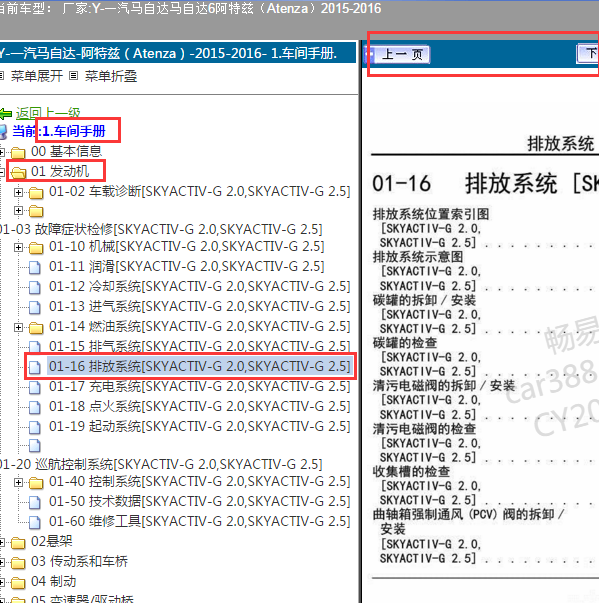Click 清污电磁阀的拆卸／安装 contents entry
Viewport: 599px width, 603px height.
[444, 386]
